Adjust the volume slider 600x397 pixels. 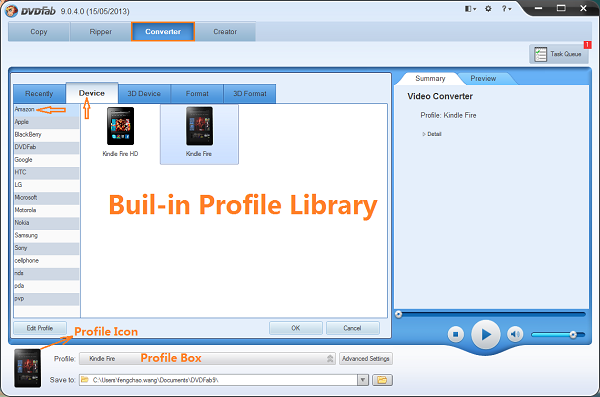pos(558,335)
